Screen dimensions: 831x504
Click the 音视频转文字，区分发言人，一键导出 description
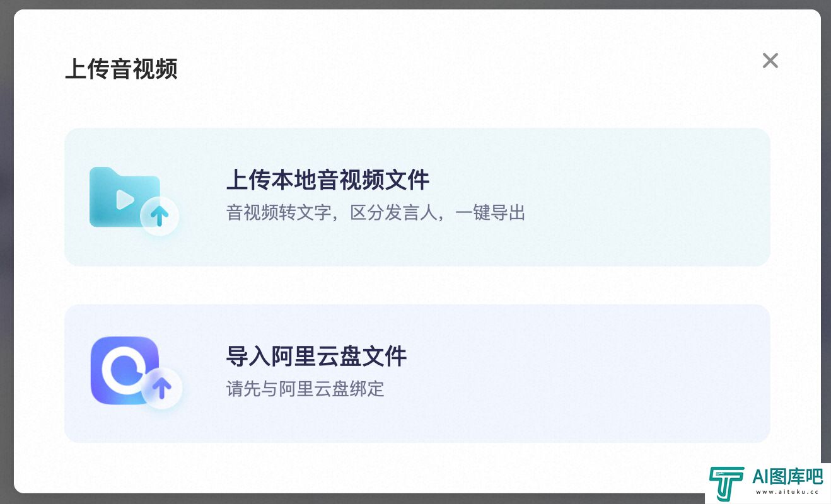pyautogui.click(x=376, y=213)
